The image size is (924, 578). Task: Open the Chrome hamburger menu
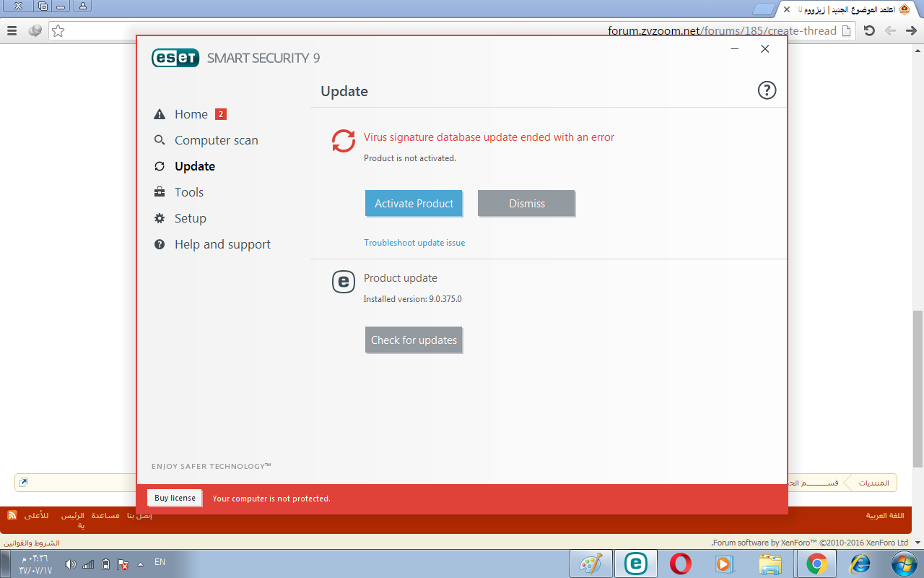click(x=12, y=31)
